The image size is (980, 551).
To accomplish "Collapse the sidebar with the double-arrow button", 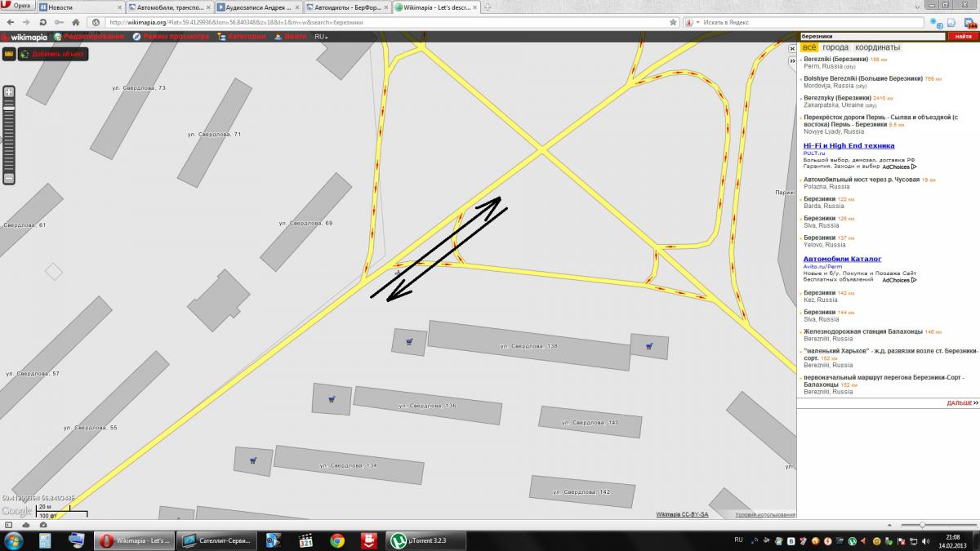I will pos(791,60).
